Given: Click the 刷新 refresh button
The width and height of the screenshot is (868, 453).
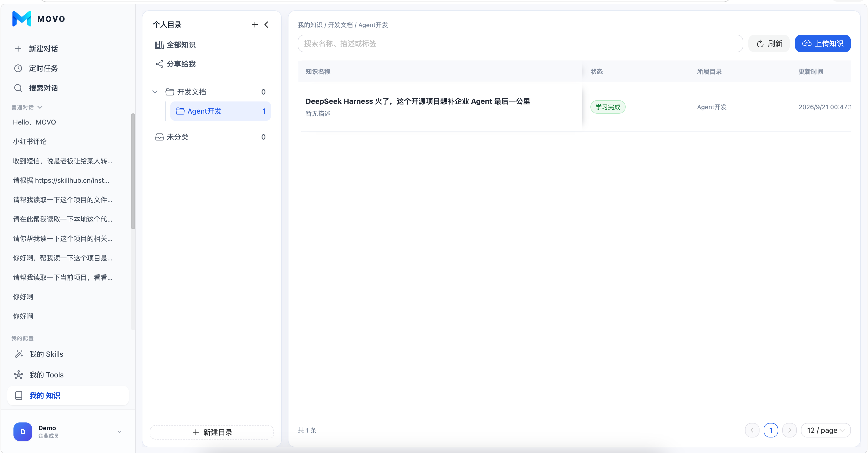Looking at the screenshot, I should (769, 43).
